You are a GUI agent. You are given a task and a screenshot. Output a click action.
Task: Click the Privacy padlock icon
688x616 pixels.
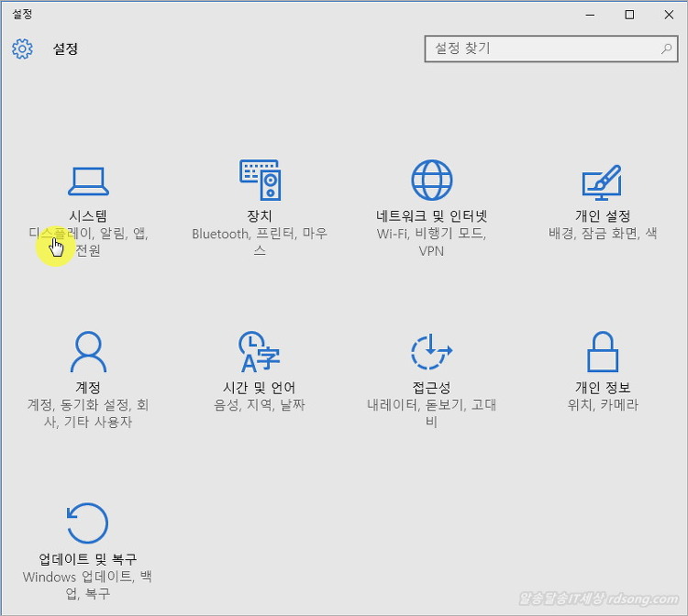tap(603, 352)
